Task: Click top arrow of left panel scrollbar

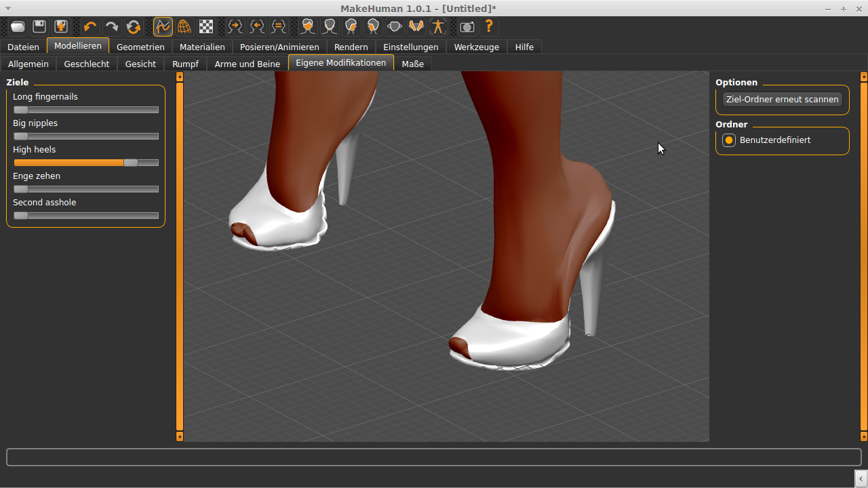Action: point(180,77)
